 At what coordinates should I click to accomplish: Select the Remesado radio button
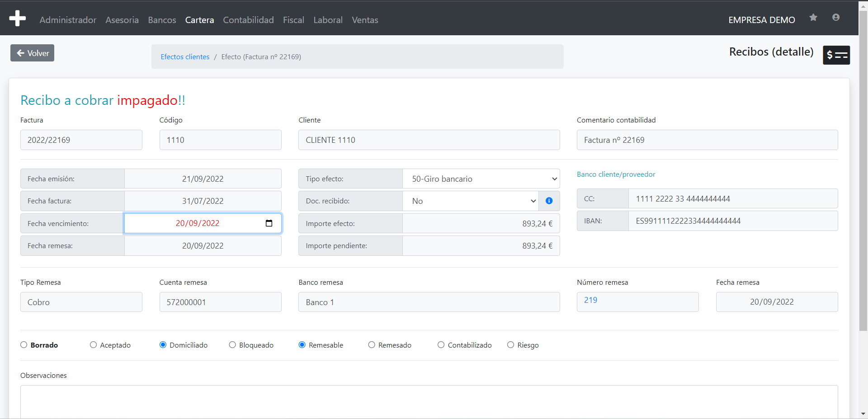[372, 345]
